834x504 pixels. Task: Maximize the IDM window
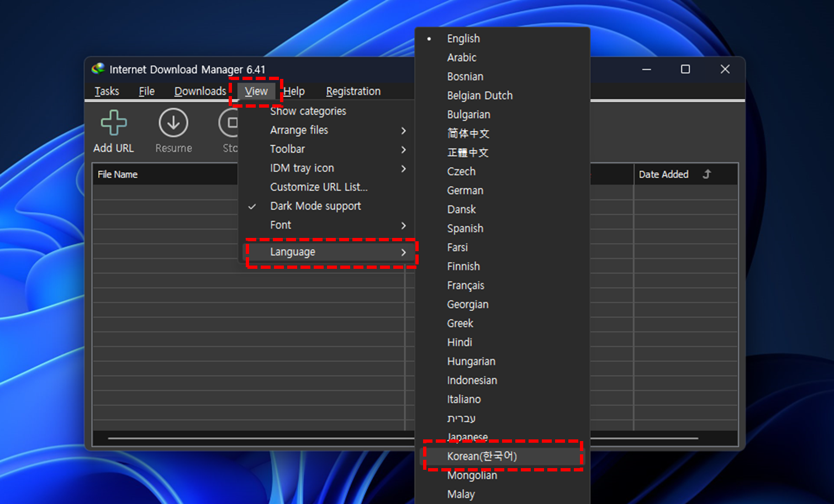point(685,69)
